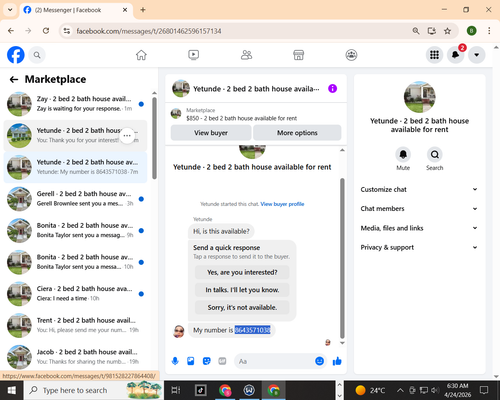This screenshot has height=400, width=500.
Task: Click the Aa message input field
Action: click(x=274, y=361)
